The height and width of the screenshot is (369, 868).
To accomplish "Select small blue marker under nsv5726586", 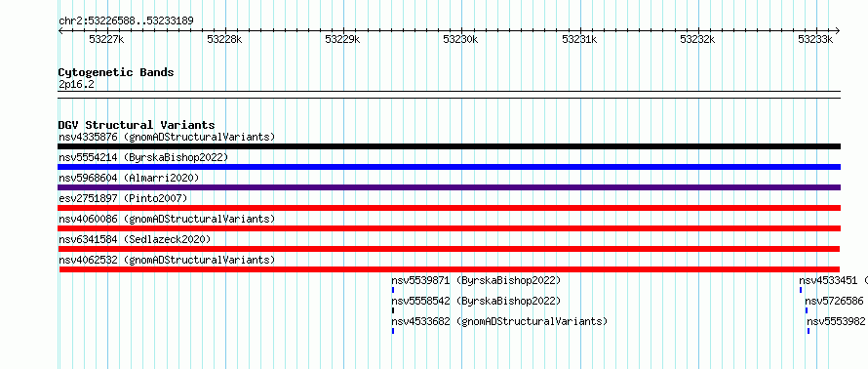I will [807, 310].
